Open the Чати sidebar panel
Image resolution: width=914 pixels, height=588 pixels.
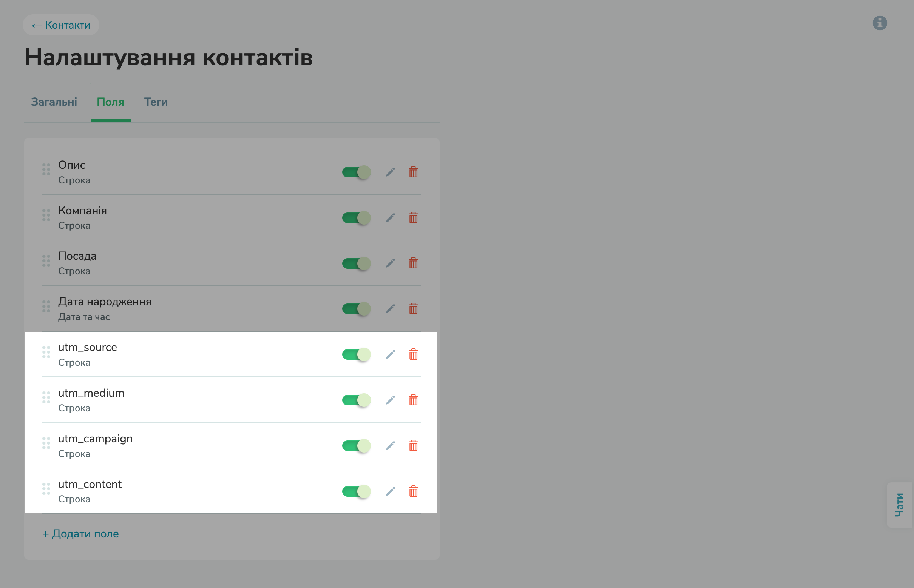tap(899, 504)
